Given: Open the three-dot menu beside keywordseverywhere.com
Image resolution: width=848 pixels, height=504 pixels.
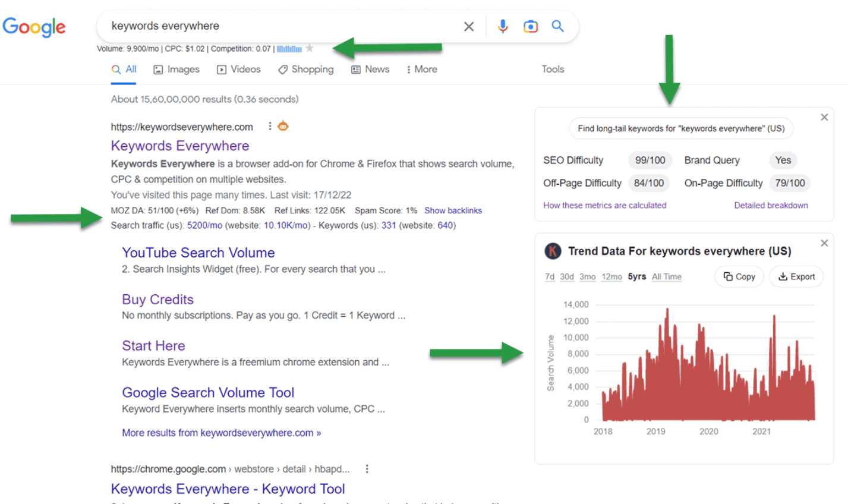Looking at the screenshot, I should point(270,126).
